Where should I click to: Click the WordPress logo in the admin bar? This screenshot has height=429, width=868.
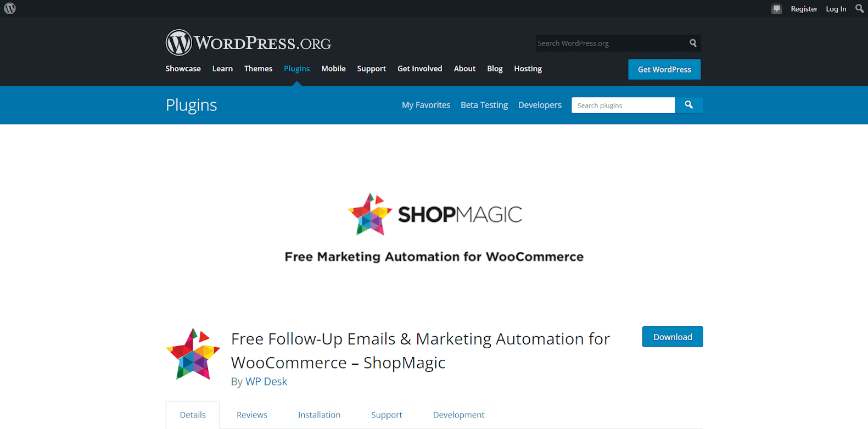click(10, 8)
